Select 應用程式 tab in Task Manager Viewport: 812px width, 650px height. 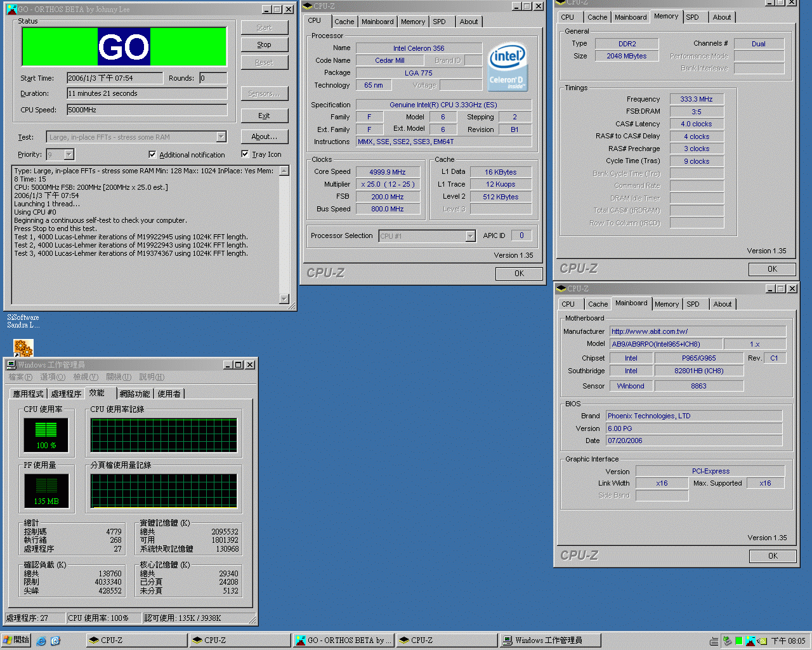click(29, 394)
